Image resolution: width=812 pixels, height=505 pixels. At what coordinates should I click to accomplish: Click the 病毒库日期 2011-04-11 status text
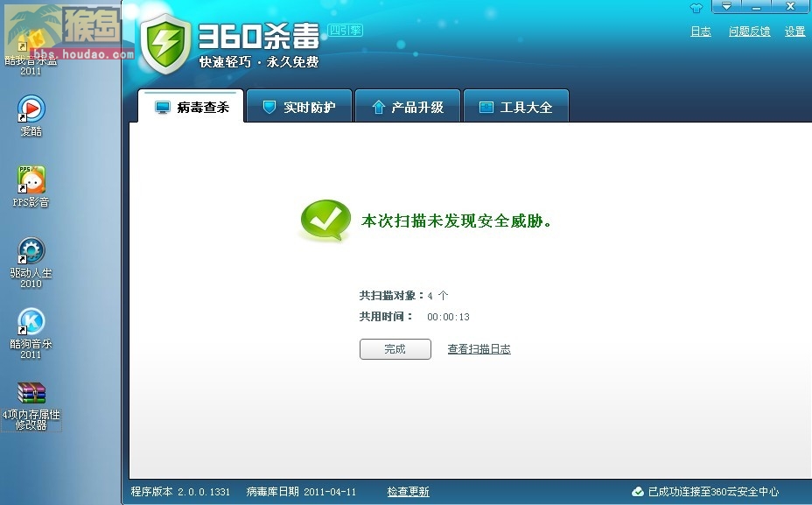tap(301, 492)
